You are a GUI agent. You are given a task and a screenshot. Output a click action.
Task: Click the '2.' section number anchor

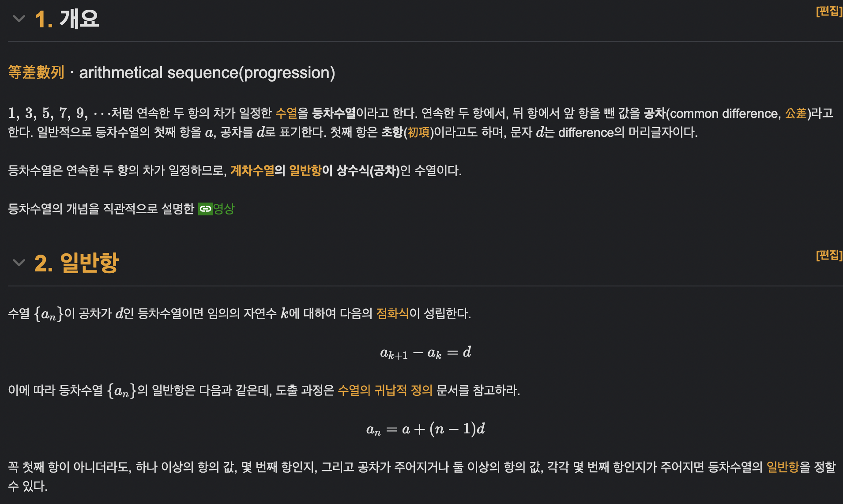click(44, 263)
